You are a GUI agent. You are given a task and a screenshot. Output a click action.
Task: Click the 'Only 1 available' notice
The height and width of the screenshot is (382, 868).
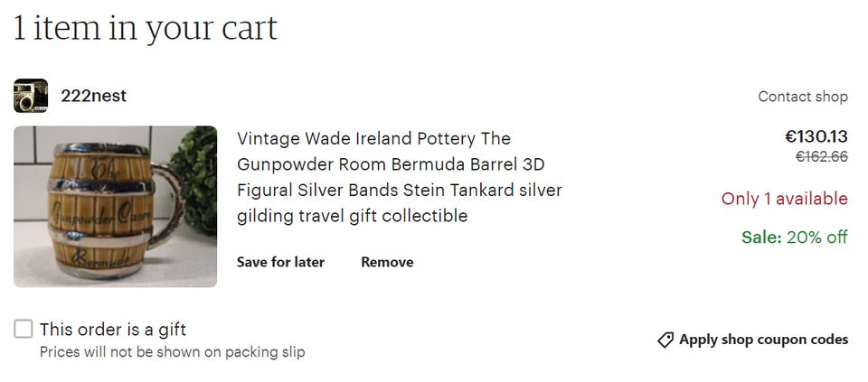(784, 199)
